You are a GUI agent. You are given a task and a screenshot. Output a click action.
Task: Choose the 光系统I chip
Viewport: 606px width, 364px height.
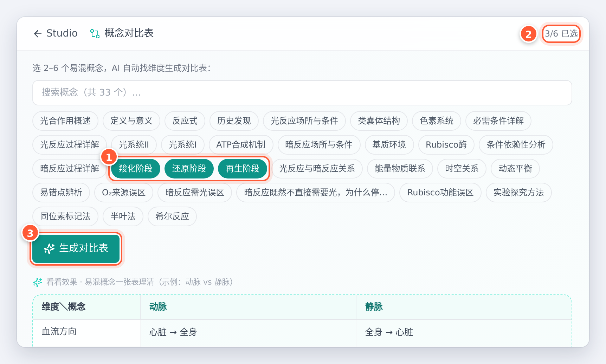click(x=183, y=145)
